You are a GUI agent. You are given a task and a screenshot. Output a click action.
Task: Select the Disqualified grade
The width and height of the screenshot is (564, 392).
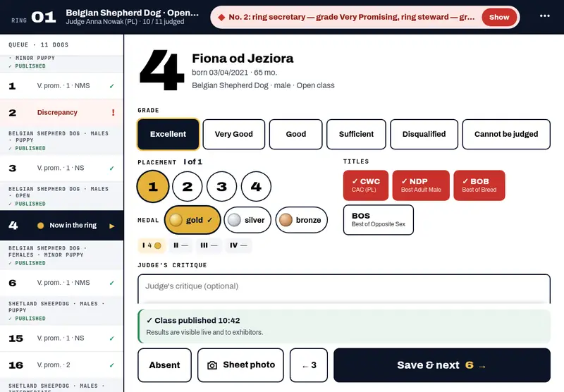(424, 134)
